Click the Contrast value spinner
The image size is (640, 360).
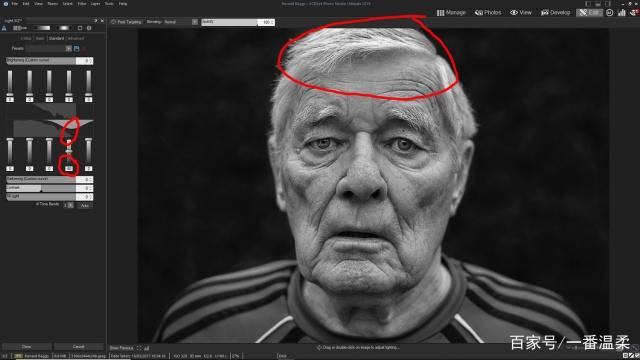pyautogui.click(x=84, y=188)
